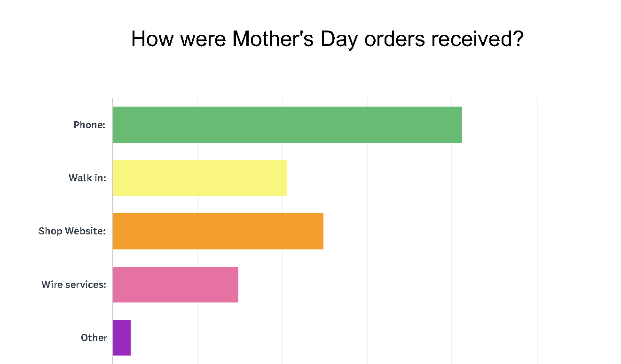Select the "Walk in:" axis label
621x364 pixels.
pyautogui.click(x=87, y=178)
